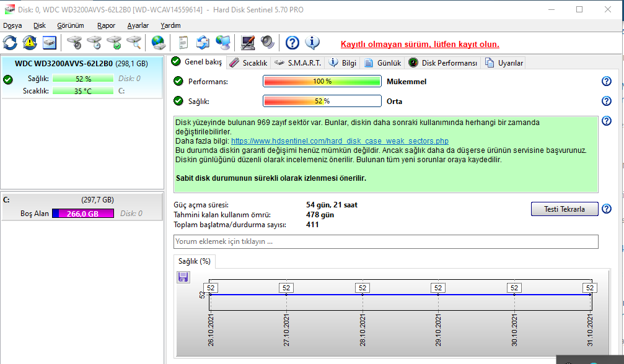This screenshot has height=364, width=624.
Task: Click the green check icon beside Performans
Action: pyautogui.click(x=178, y=81)
